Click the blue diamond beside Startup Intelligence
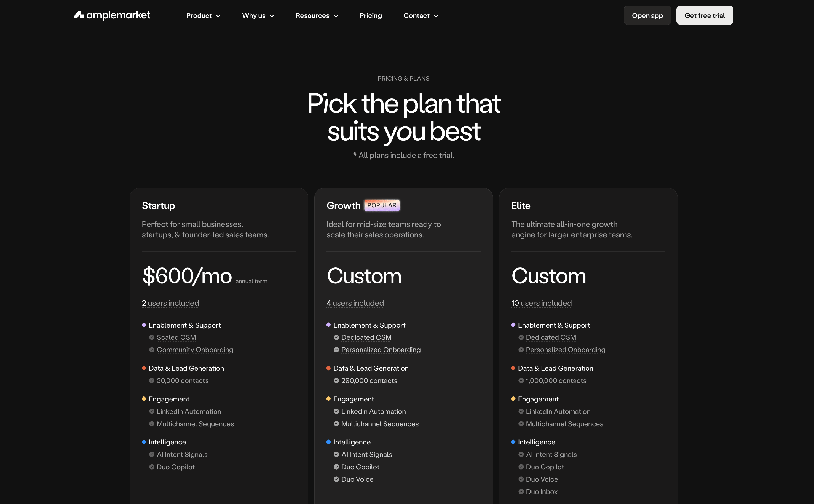The width and height of the screenshot is (814, 504). coord(144,442)
